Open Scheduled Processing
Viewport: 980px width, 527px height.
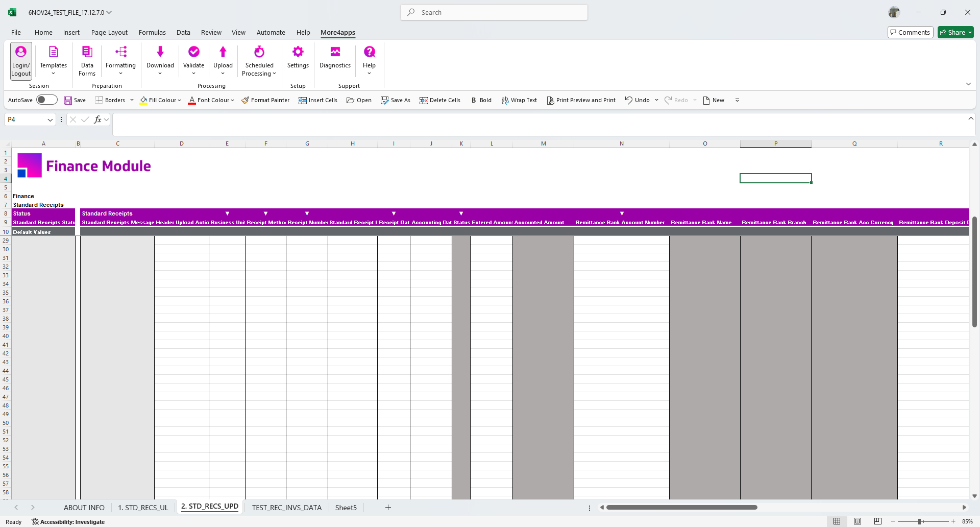tap(259, 61)
